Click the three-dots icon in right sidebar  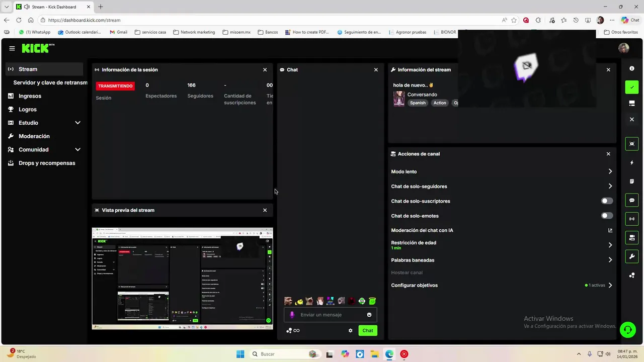pos(632,275)
